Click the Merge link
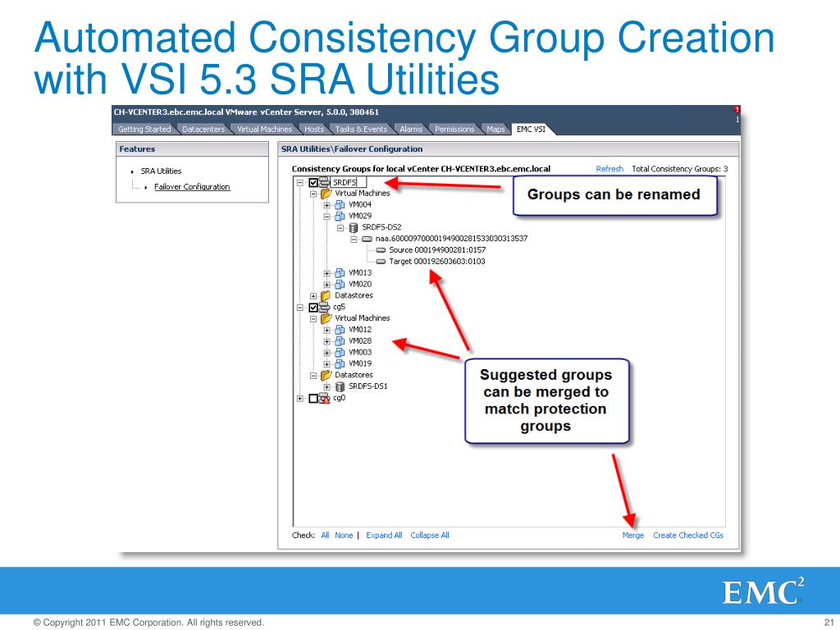This screenshot has width=840, height=630. (633, 535)
